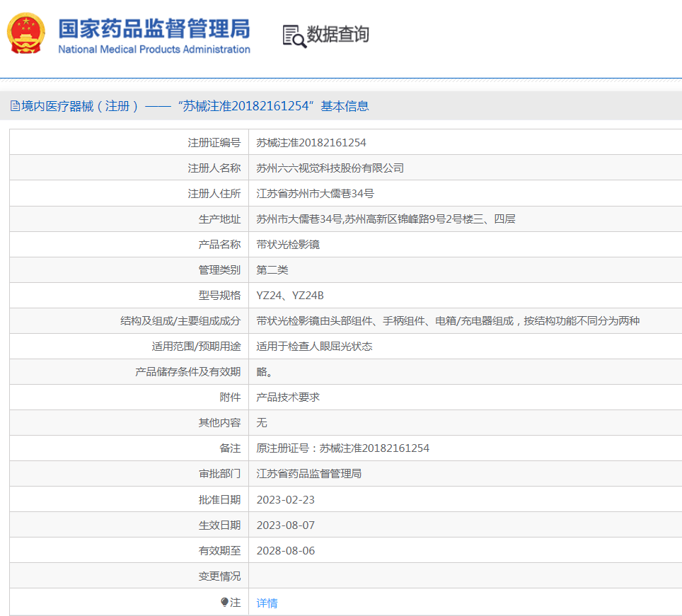The image size is (682, 616).
Task: Select model spec YZ24、YZ24B
Action: pyautogui.click(x=290, y=296)
